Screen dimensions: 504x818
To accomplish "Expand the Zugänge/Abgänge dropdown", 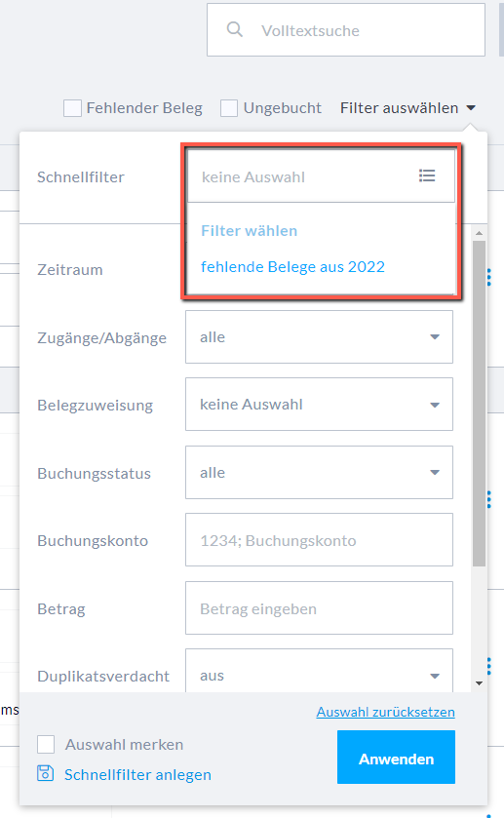I will point(320,337).
